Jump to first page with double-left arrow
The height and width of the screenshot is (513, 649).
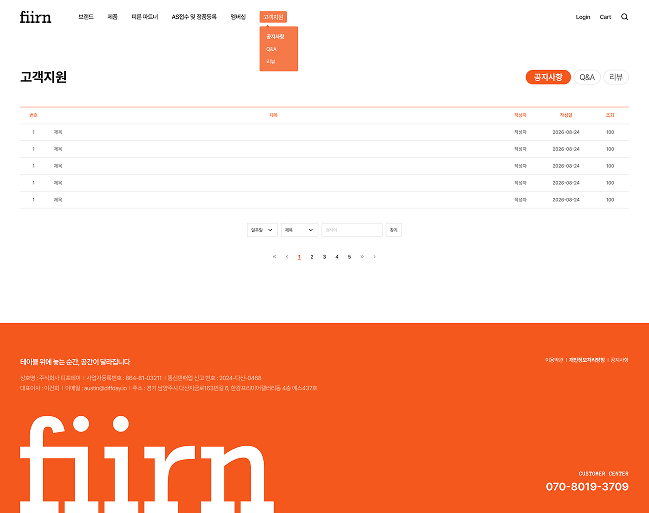tap(274, 257)
